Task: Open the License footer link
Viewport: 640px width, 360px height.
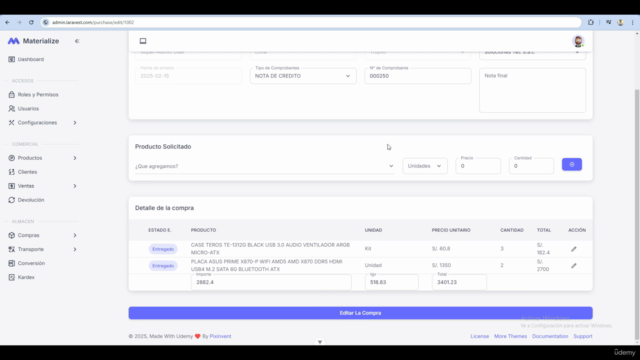Action: (x=480, y=336)
